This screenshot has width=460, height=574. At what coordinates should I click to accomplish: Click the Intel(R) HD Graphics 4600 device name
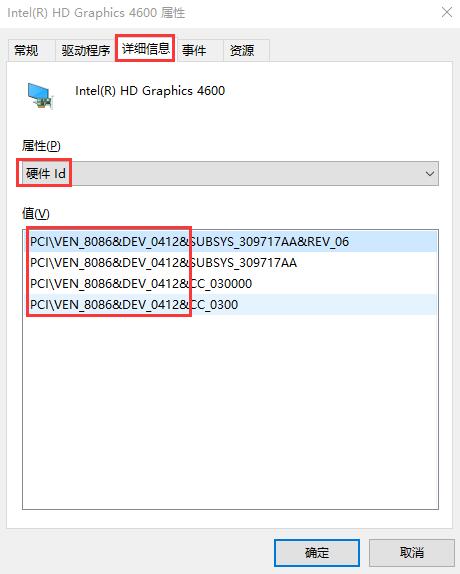point(150,91)
